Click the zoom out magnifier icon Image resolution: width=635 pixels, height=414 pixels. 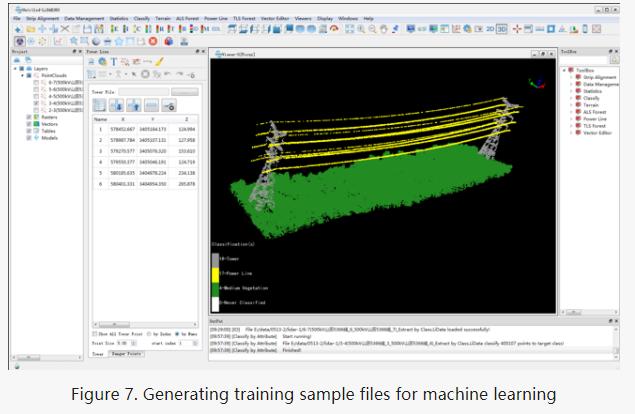coord(372,29)
